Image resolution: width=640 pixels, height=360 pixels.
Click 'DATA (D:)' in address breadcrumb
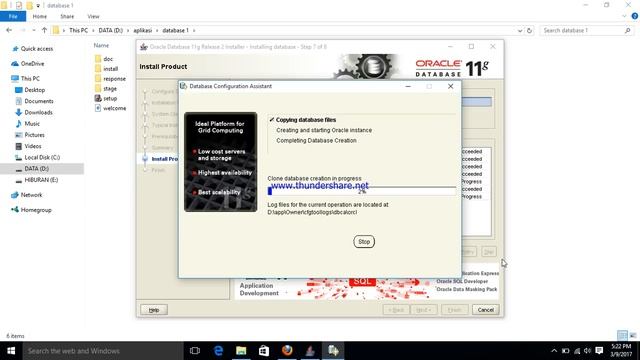pyautogui.click(x=111, y=30)
